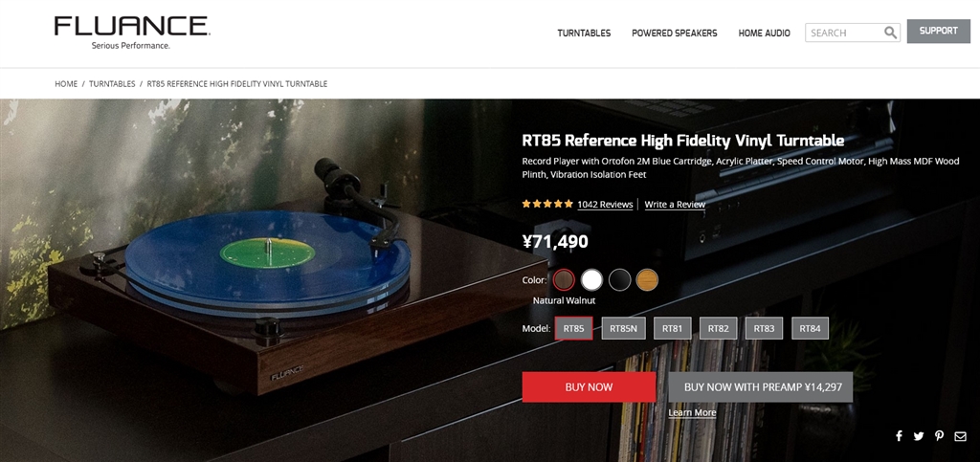Viewport: 980px width, 462px height.
Task: Share product via Twitter icon
Action: [x=918, y=436]
